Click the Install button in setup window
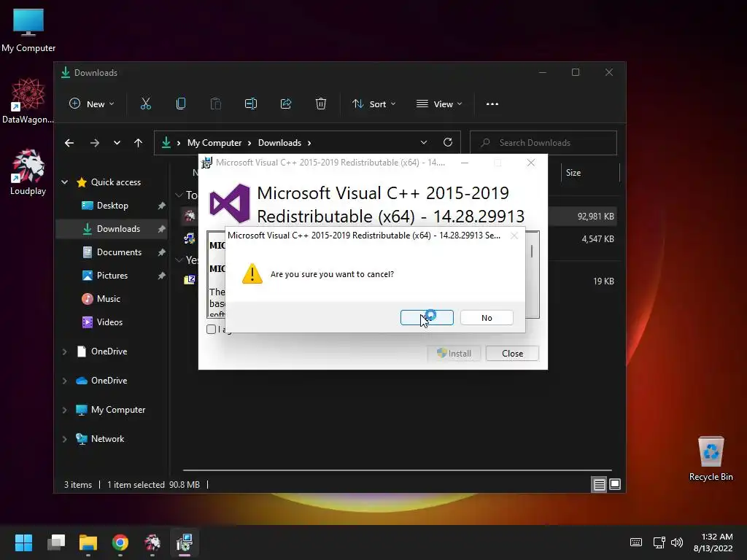 (454, 354)
